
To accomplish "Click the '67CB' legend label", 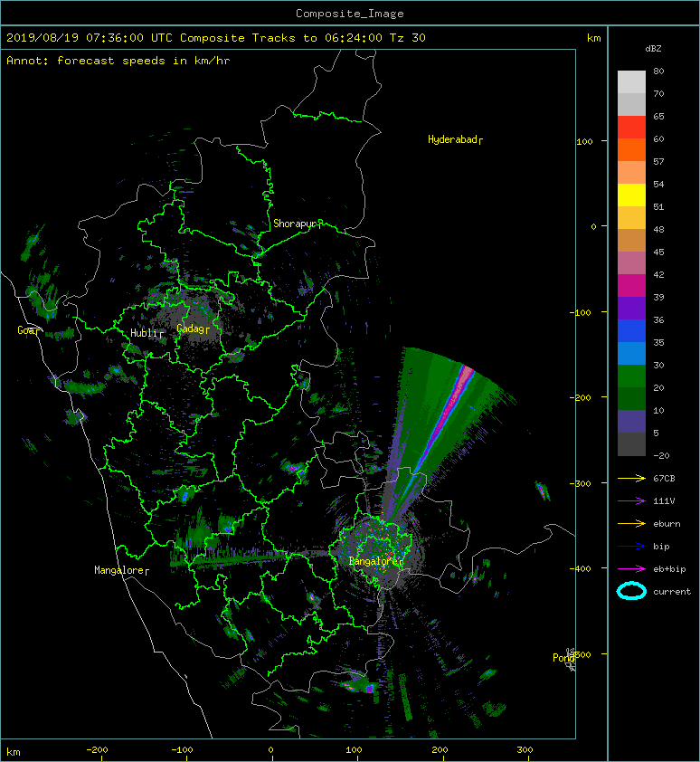I will (x=664, y=479).
